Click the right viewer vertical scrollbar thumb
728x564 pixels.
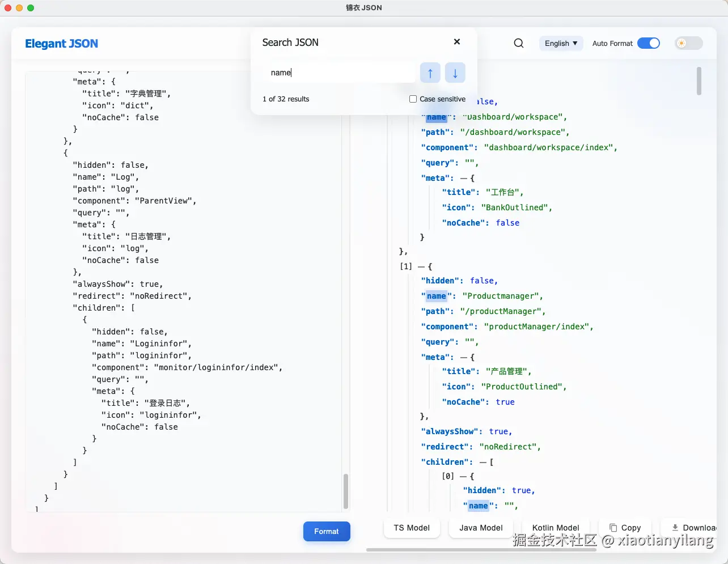click(x=699, y=81)
